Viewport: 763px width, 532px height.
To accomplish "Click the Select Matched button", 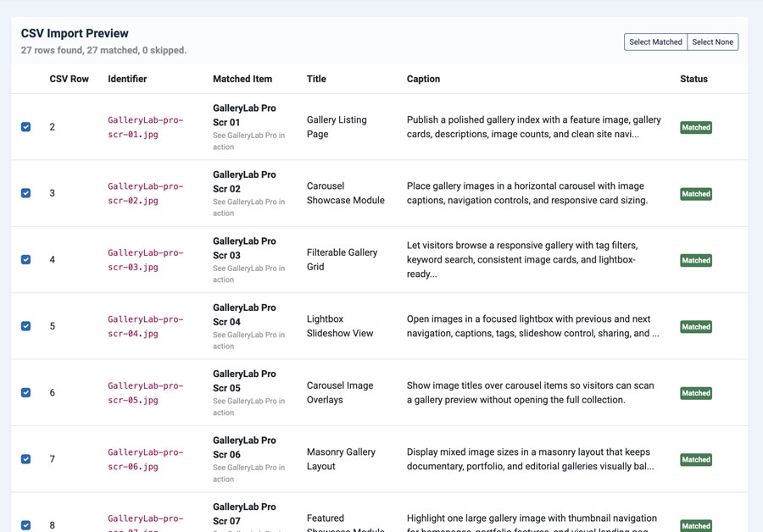I will [655, 42].
